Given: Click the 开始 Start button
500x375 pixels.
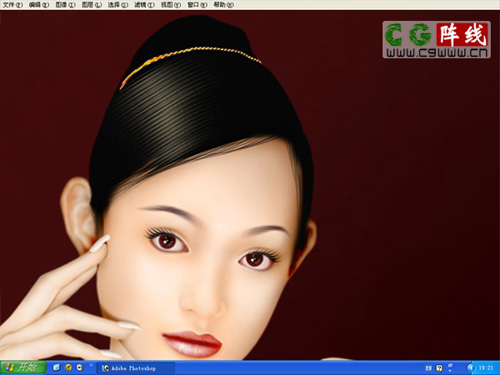Looking at the screenshot, I should tap(23, 368).
